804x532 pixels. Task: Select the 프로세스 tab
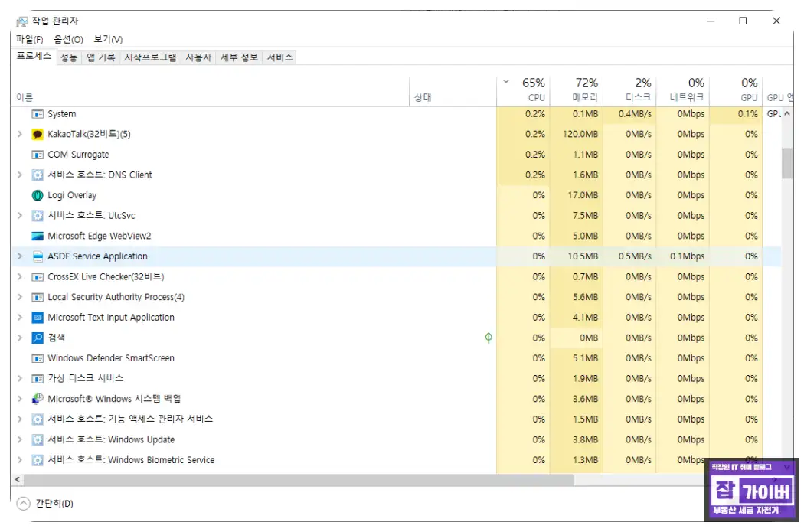point(34,57)
